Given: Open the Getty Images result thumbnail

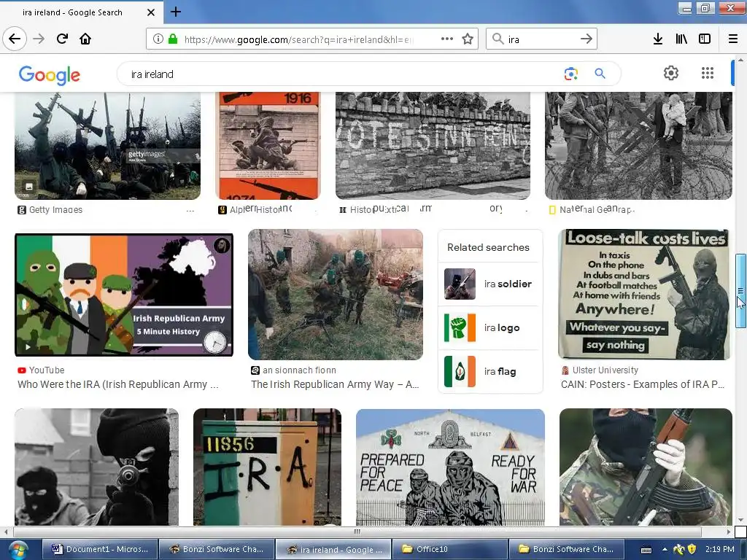Looking at the screenshot, I should [108, 146].
